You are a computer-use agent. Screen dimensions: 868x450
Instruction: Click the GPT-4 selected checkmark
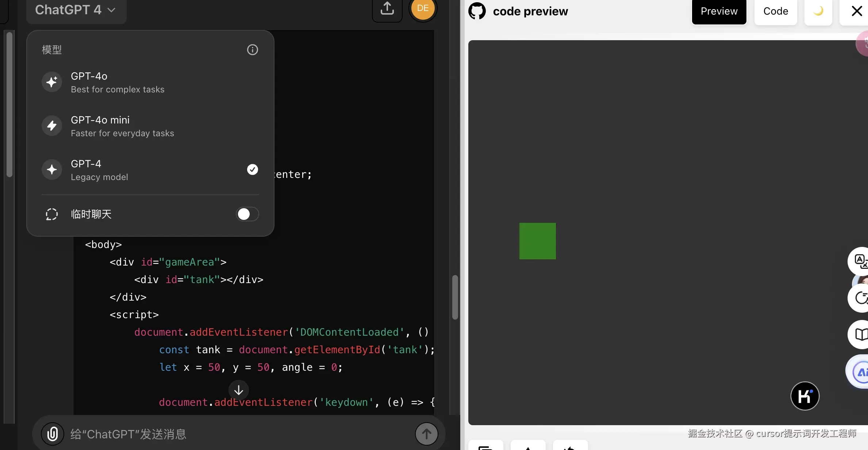252,169
